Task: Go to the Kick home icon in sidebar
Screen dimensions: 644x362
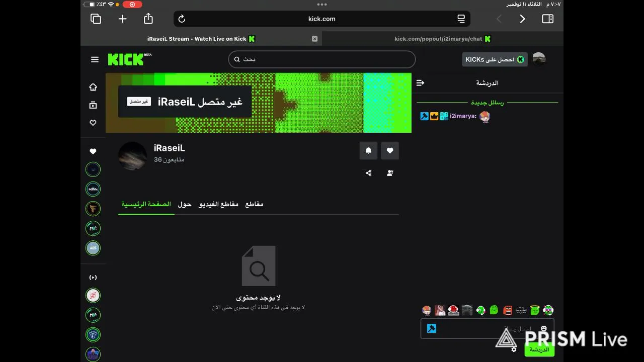Action: tap(93, 87)
